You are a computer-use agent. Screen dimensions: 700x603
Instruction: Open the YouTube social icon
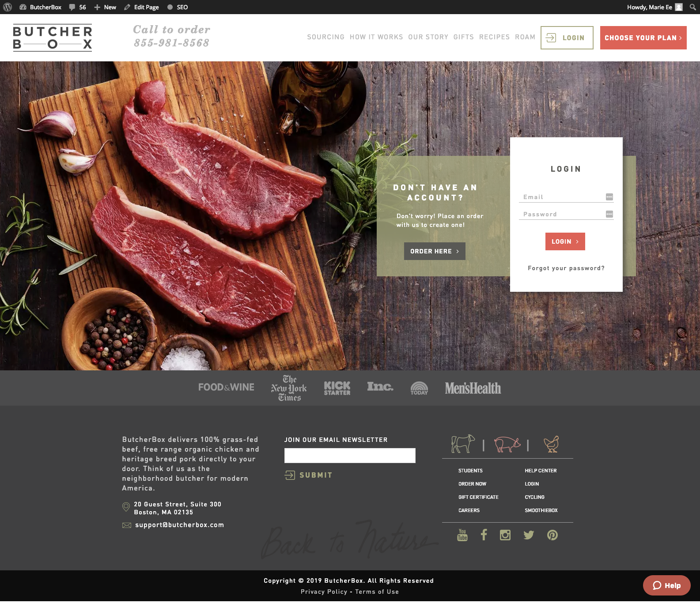462,535
